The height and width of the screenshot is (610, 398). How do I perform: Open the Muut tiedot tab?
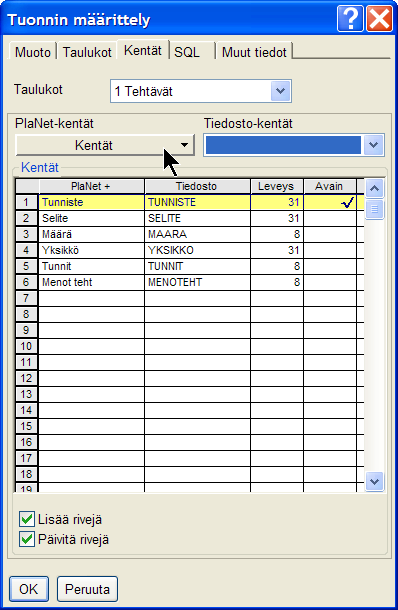[x=254, y=52]
